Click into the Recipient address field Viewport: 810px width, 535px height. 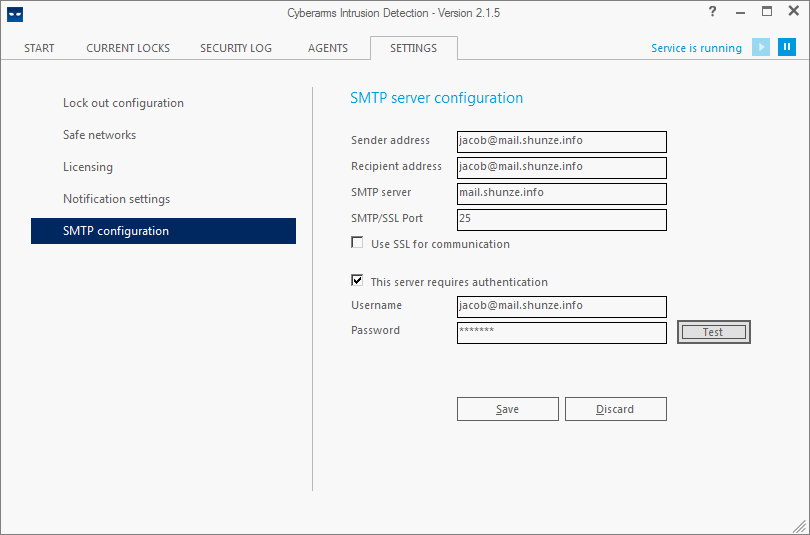point(562,168)
